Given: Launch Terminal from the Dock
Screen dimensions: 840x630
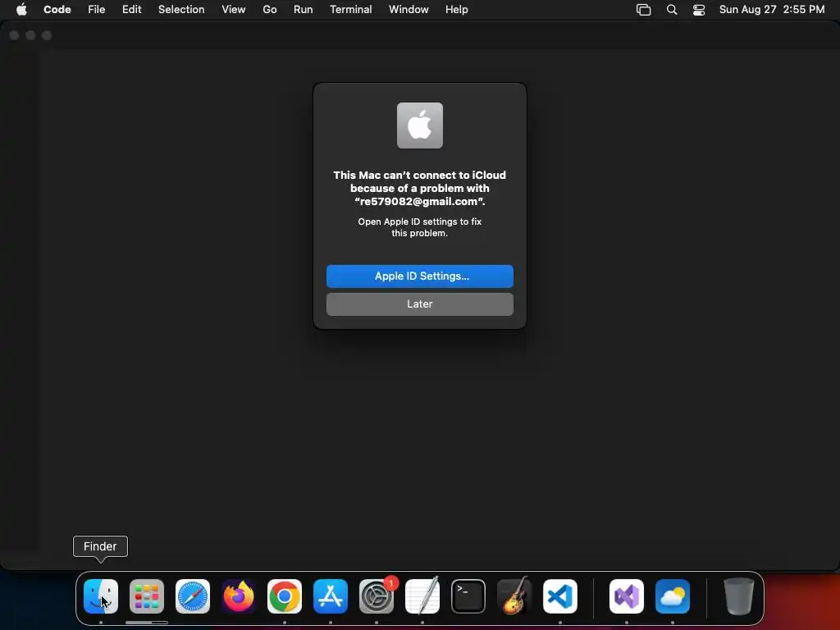Looking at the screenshot, I should tap(468, 596).
